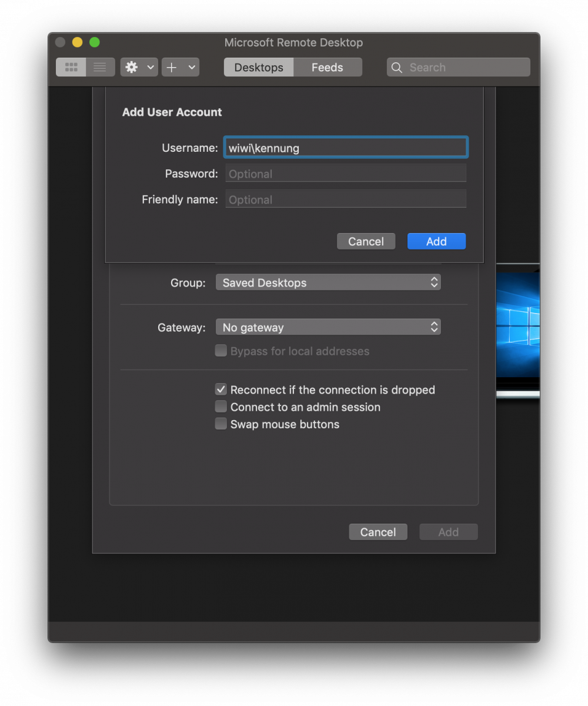Enable Swap mouse buttons checkbox

[220, 424]
